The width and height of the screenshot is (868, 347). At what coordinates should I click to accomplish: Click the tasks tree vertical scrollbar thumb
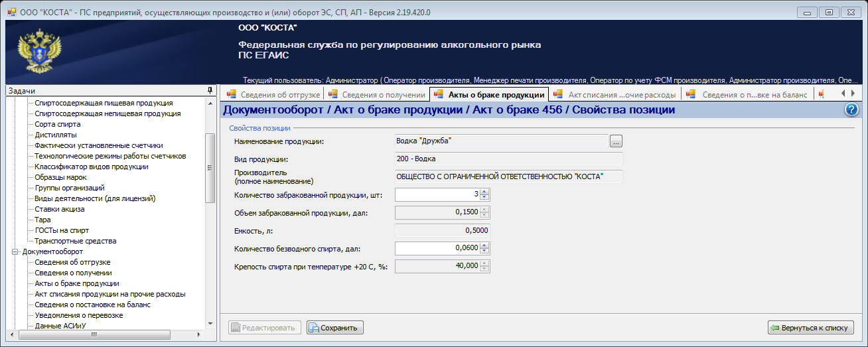[210, 168]
